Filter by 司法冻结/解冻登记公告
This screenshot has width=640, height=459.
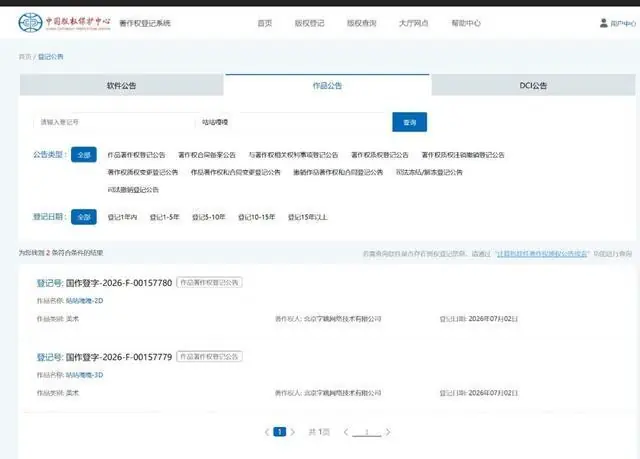click(x=429, y=172)
